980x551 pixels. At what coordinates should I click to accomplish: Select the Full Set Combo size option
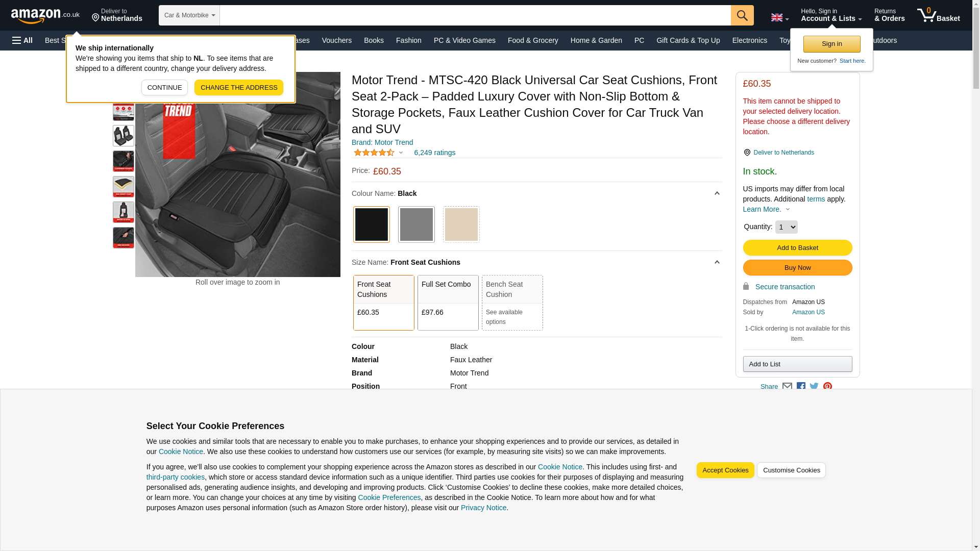click(x=448, y=303)
